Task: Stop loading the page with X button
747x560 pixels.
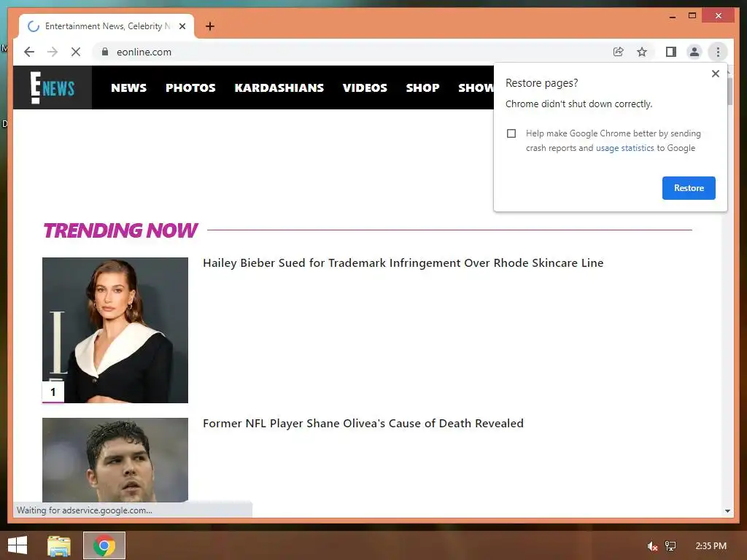Action: pos(76,52)
